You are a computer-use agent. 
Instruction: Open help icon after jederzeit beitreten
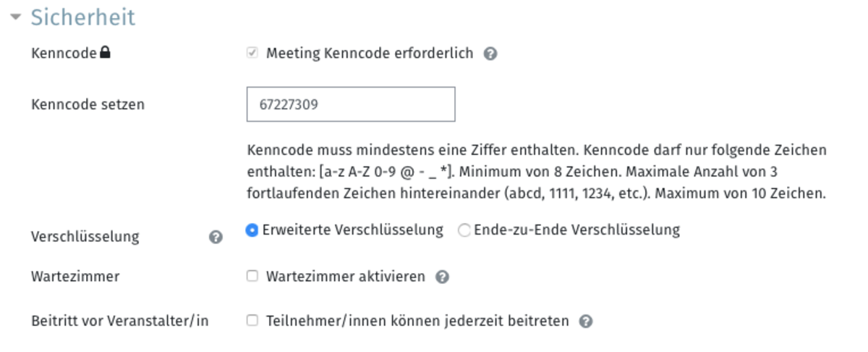(x=586, y=321)
